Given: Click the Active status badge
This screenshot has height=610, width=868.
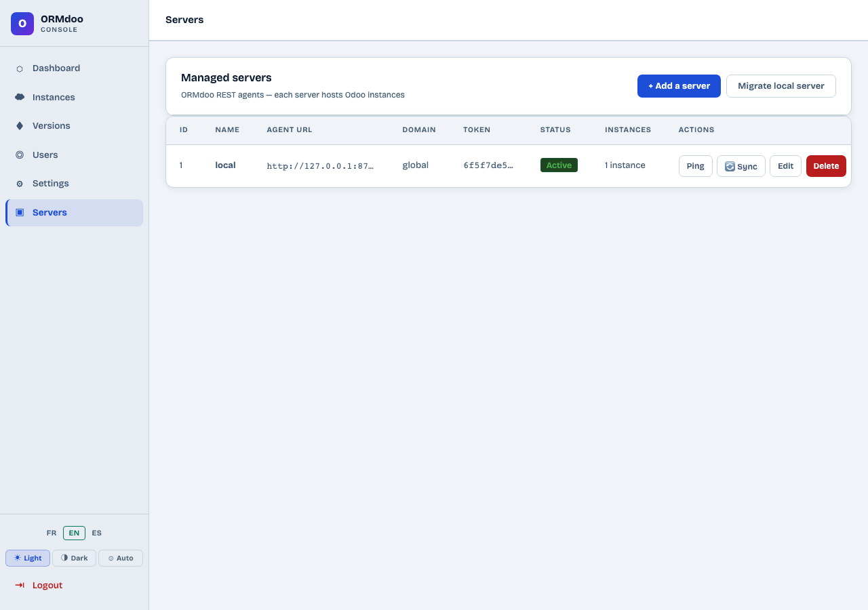Looking at the screenshot, I should click(x=559, y=165).
